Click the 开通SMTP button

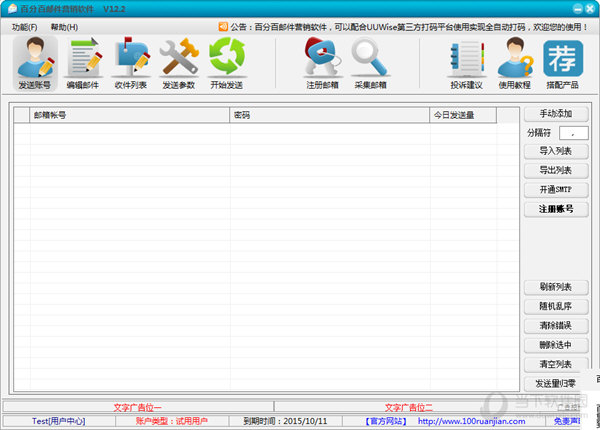[x=555, y=190]
